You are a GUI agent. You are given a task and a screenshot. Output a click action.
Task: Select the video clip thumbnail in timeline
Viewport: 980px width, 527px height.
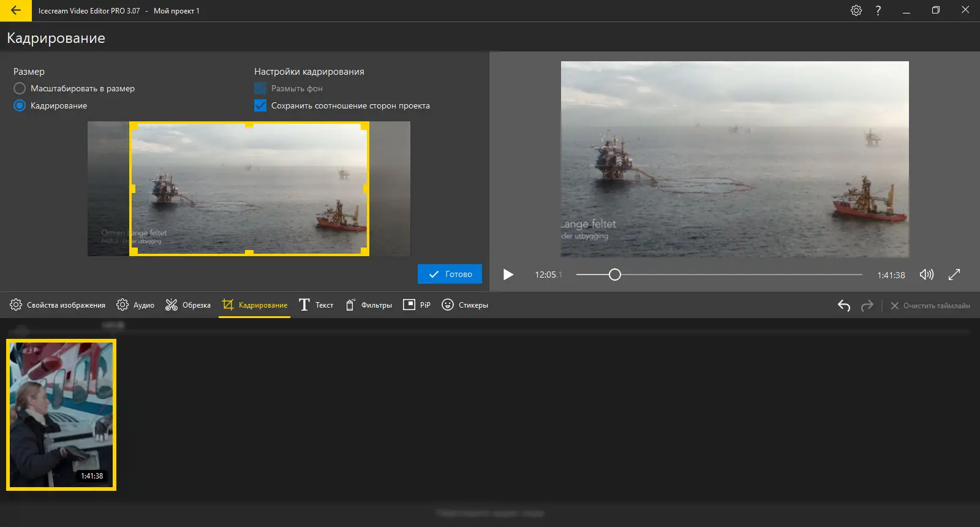pos(61,415)
